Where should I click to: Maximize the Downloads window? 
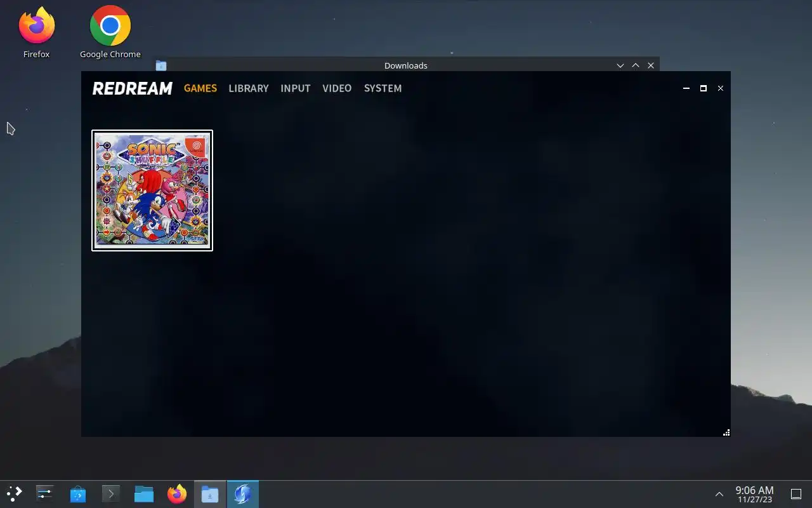[x=636, y=65]
